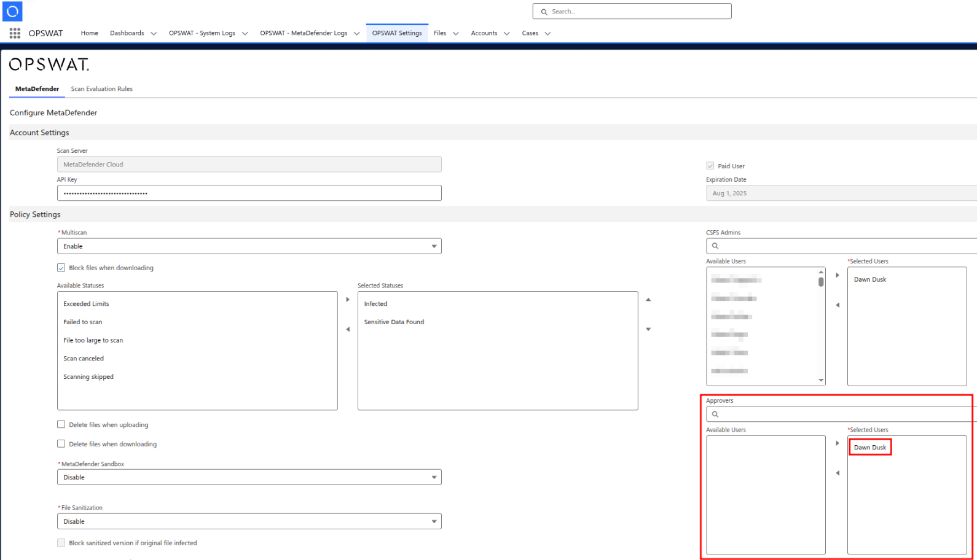Switch to Scan Evaluation Rules tab
The width and height of the screenshot is (977, 560).
click(101, 89)
